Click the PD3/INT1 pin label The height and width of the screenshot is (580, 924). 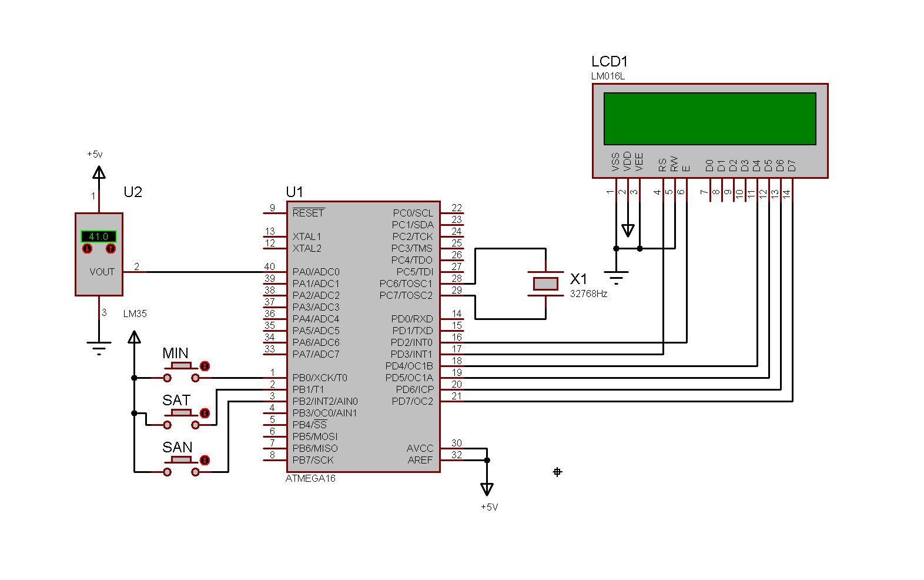click(x=412, y=354)
